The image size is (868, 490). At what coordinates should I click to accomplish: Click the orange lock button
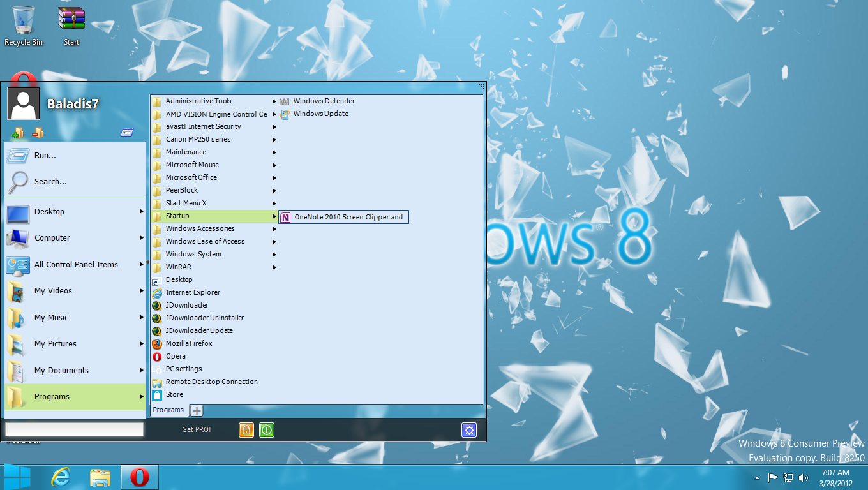coord(246,430)
